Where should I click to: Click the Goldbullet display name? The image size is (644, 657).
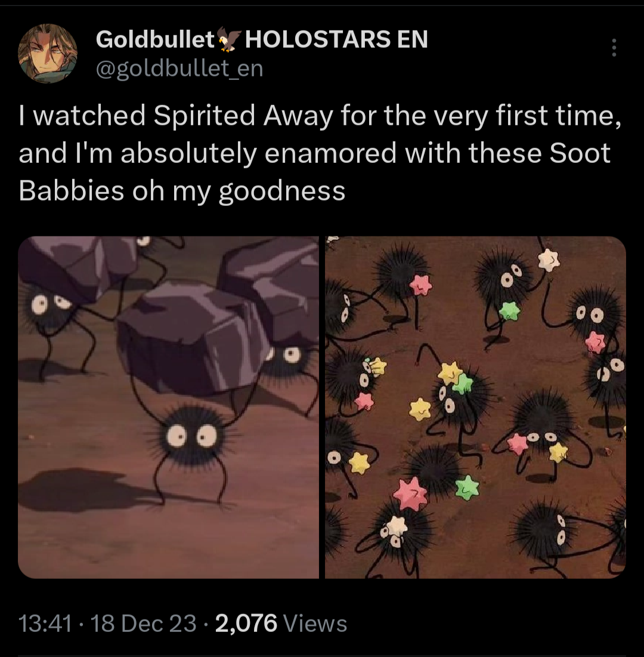click(x=155, y=39)
